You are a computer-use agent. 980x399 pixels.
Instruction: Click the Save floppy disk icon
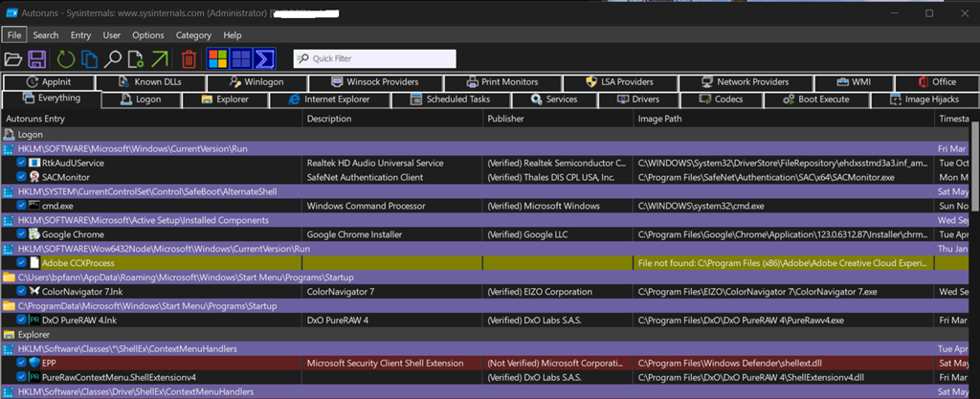tap(38, 59)
